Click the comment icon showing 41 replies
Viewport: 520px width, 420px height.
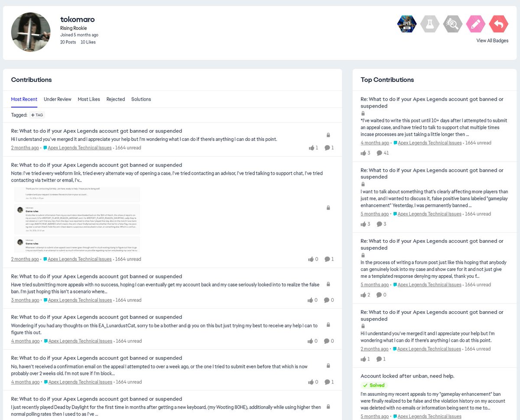pos(380,153)
